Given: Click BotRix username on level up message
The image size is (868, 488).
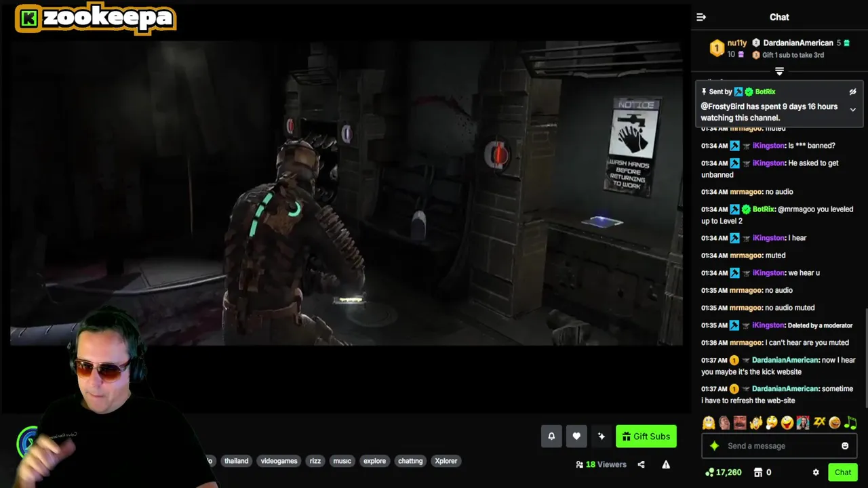Looking at the screenshot, I should click(x=764, y=209).
